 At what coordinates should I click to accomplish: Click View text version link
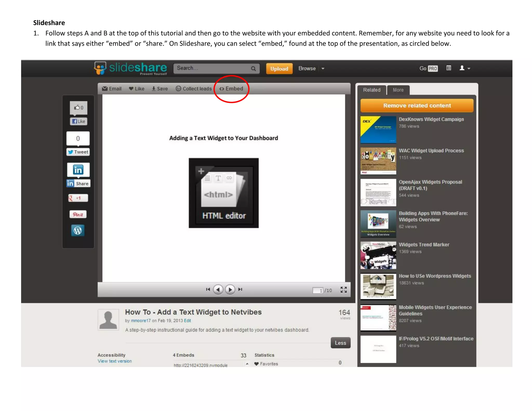115,361
